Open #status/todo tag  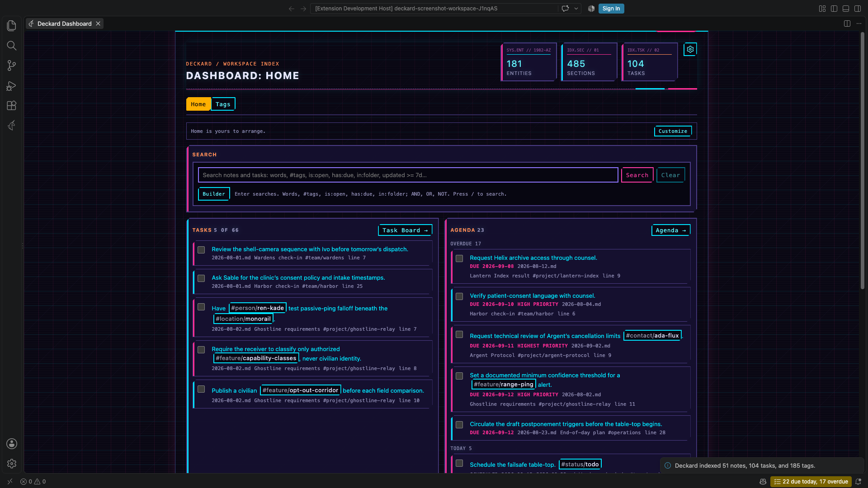tap(580, 465)
